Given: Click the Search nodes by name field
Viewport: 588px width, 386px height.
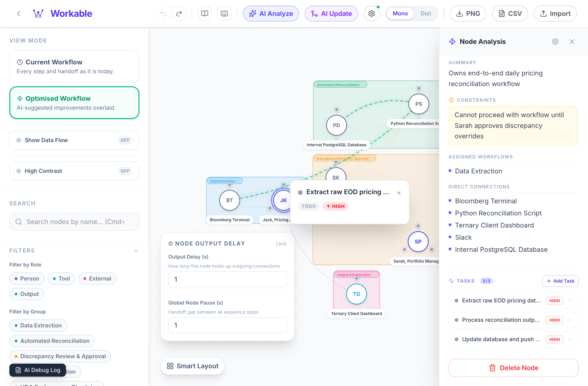Looking at the screenshot, I should coord(74,222).
